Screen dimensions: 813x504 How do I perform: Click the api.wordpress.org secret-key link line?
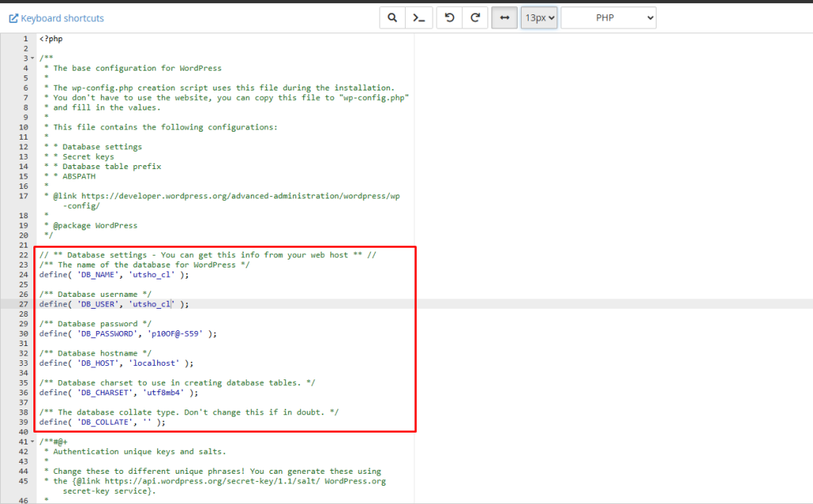(215, 481)
